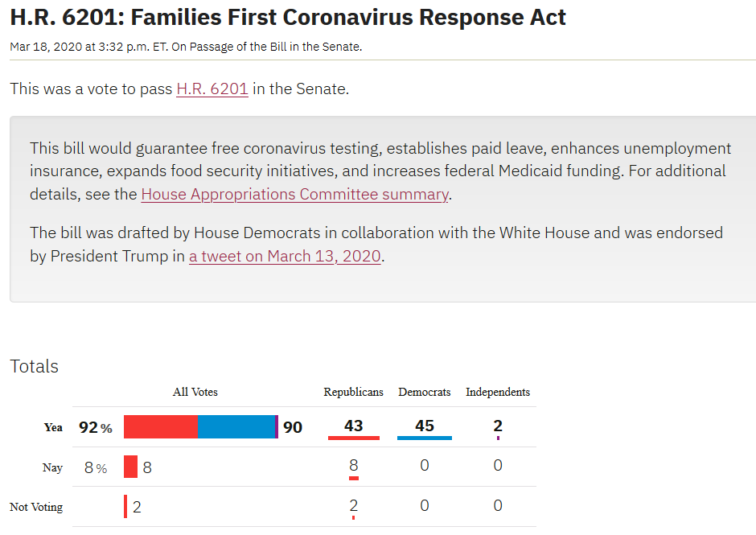Click the Totals section heading
Viewport: 756px width, 535px height.
point(35,366)
